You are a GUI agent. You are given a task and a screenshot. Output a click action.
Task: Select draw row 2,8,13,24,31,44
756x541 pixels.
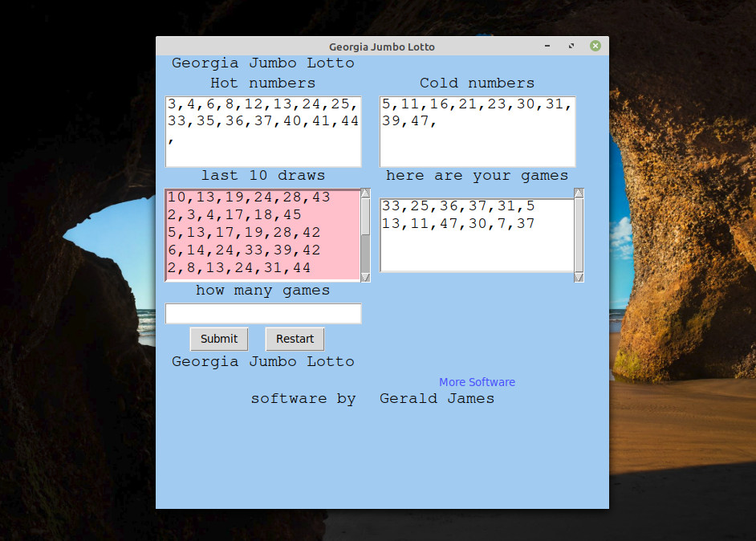point(239,267)
